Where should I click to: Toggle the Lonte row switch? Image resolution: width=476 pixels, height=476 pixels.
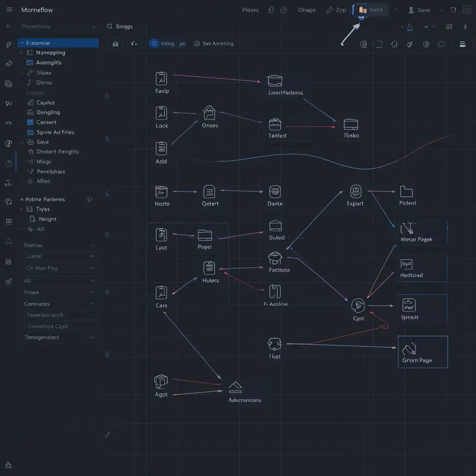click(x=92, y=256)
